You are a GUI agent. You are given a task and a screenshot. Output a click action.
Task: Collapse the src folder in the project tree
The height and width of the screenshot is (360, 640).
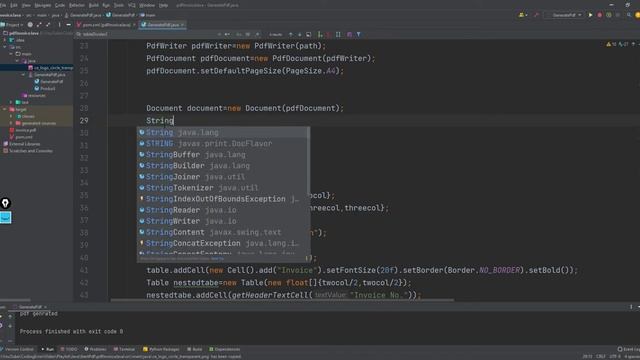(5, 47)
